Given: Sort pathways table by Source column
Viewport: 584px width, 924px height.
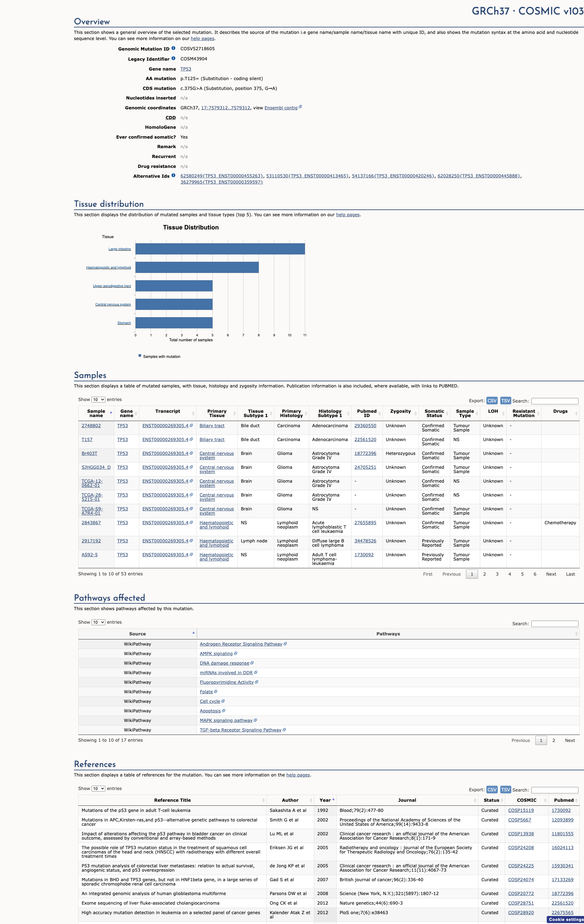Looking at the screenshot, I should [137, 634].
